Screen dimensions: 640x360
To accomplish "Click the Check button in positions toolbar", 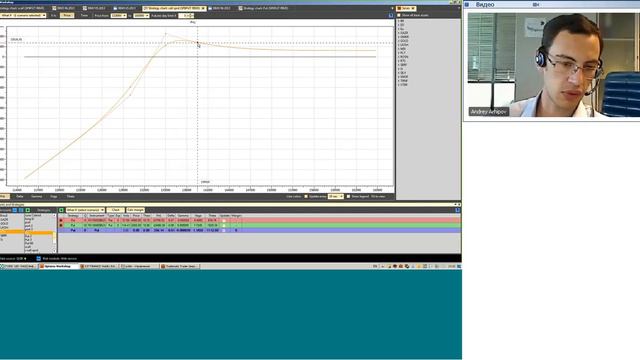I will [x=116, y=210].
